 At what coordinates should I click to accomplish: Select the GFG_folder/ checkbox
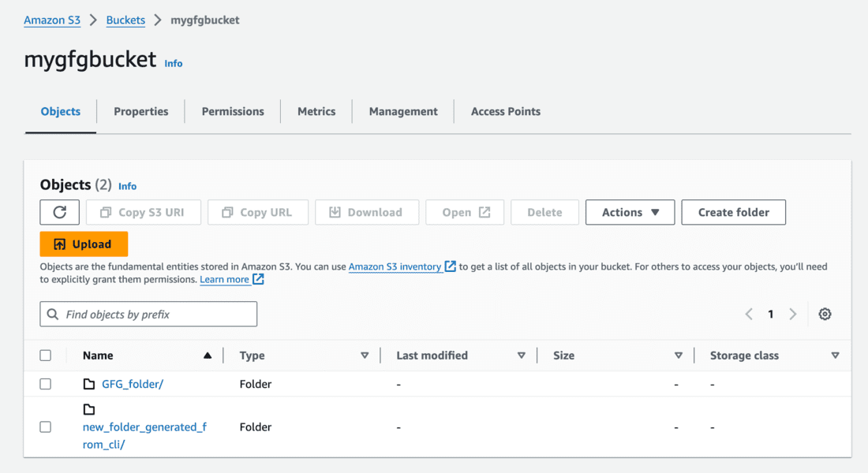[x=46, y=384]
